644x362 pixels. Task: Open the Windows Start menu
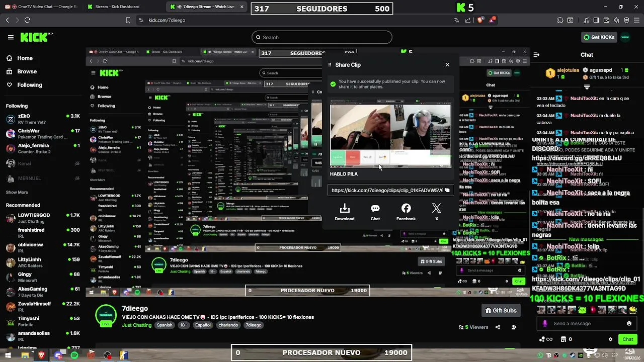point(8,355)
